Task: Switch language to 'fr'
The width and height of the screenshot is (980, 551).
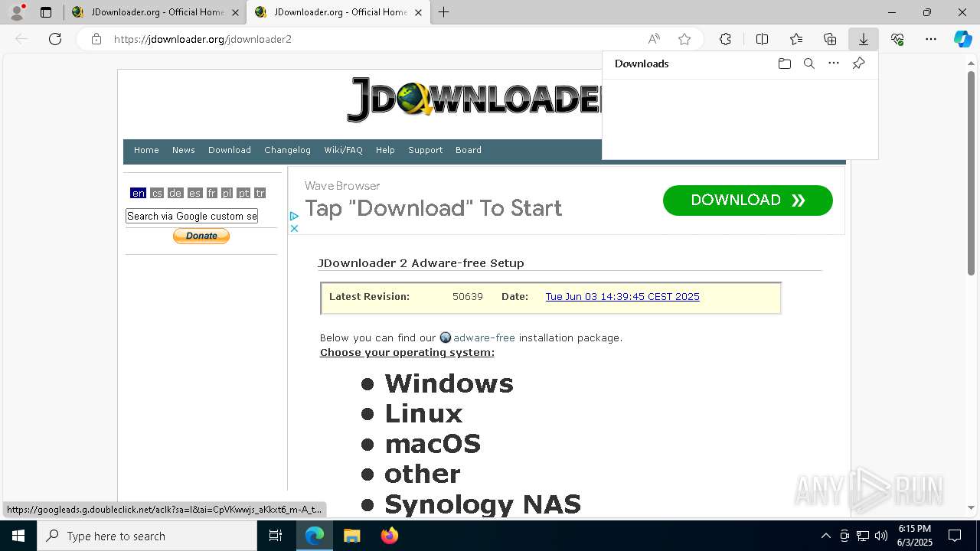Action: [x=212, y=193]
